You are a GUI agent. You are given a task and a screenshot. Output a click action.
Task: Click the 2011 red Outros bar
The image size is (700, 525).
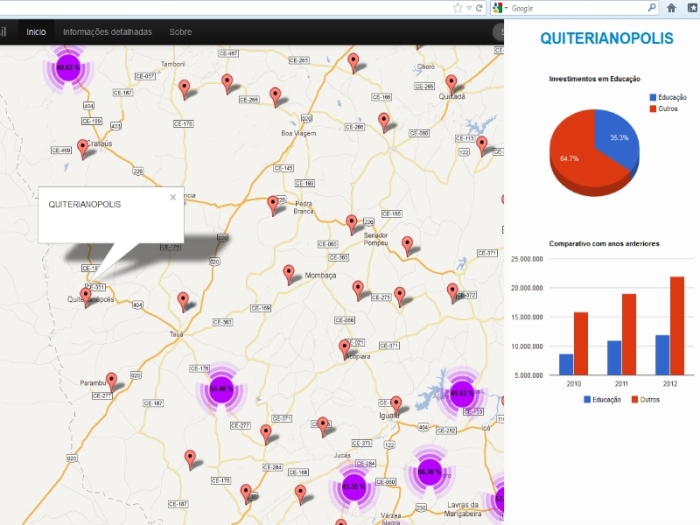(629, 334)
